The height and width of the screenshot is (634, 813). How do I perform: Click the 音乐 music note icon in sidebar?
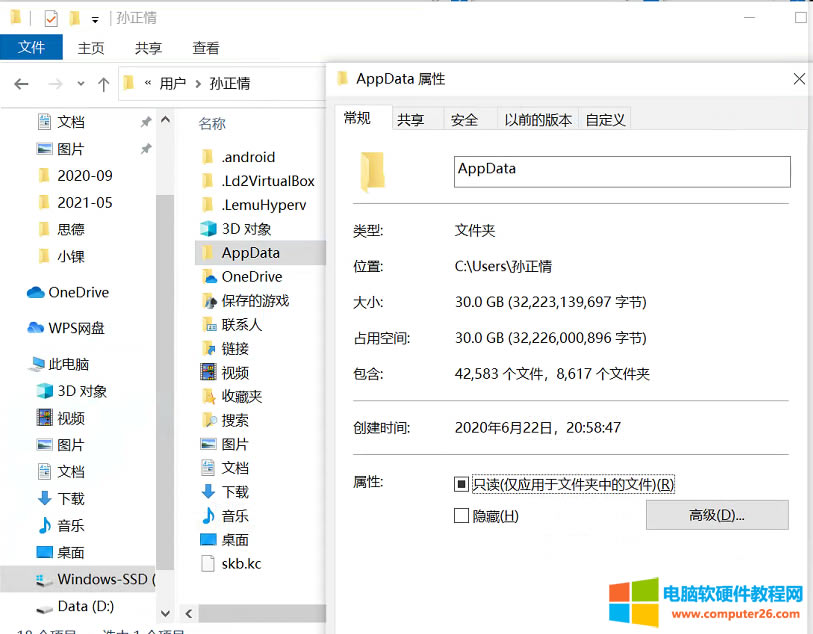point(44,525)
